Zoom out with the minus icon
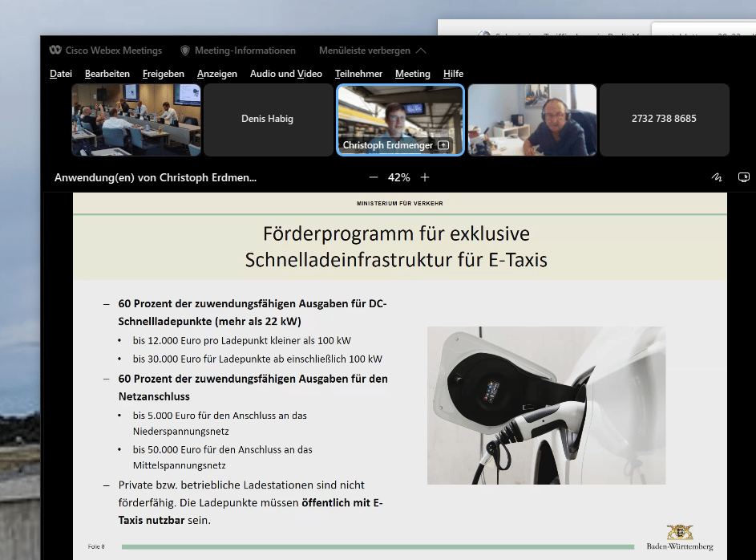 (373, 177)
